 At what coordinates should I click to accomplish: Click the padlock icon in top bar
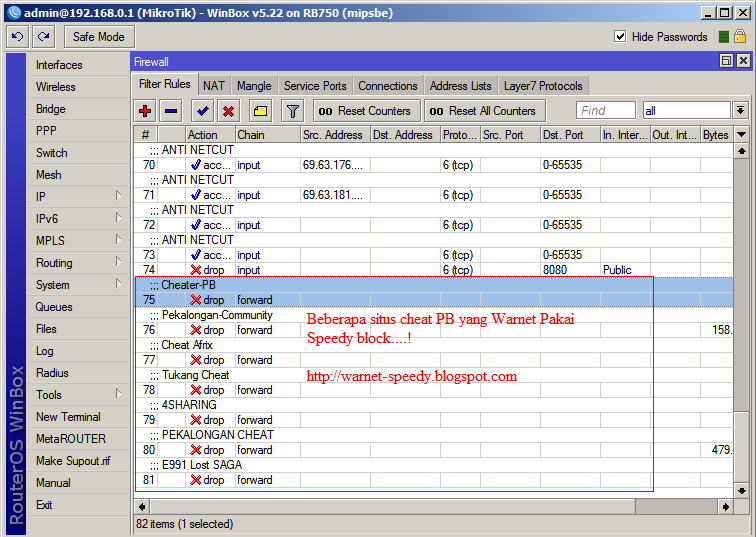pyautogui.click(x=740, y=36)
